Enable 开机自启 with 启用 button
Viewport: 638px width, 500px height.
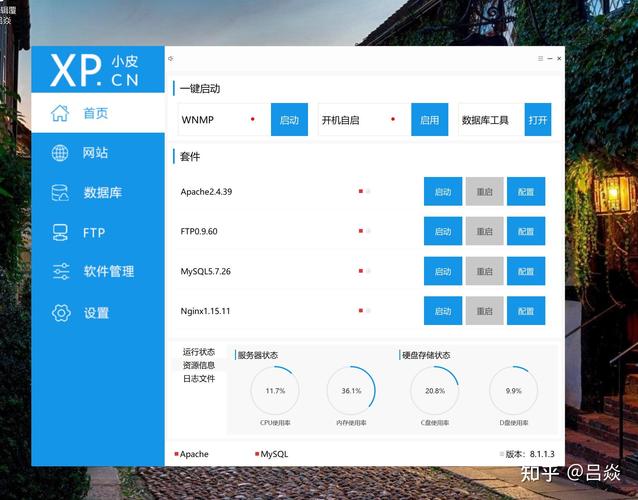point(430,120)
